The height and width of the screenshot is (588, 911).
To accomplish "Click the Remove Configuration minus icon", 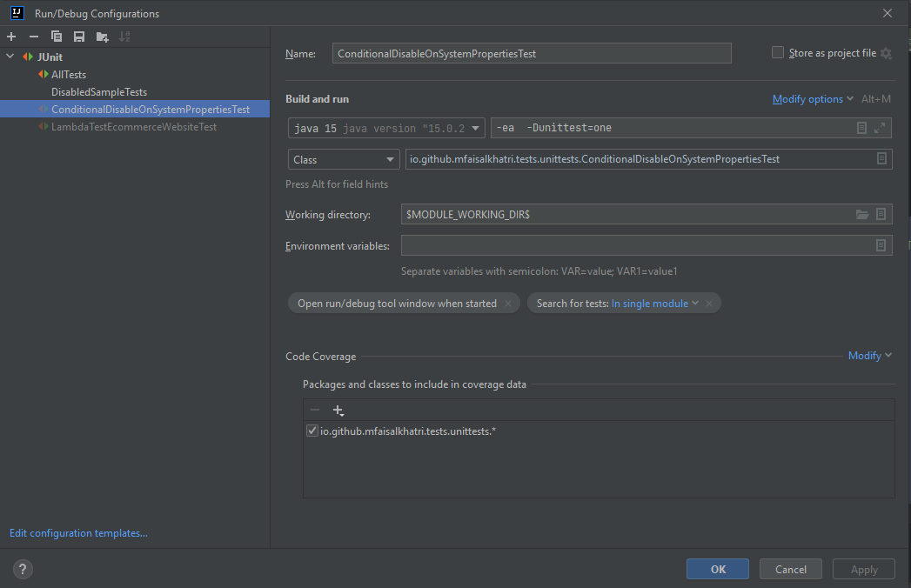I will [34, 37].
